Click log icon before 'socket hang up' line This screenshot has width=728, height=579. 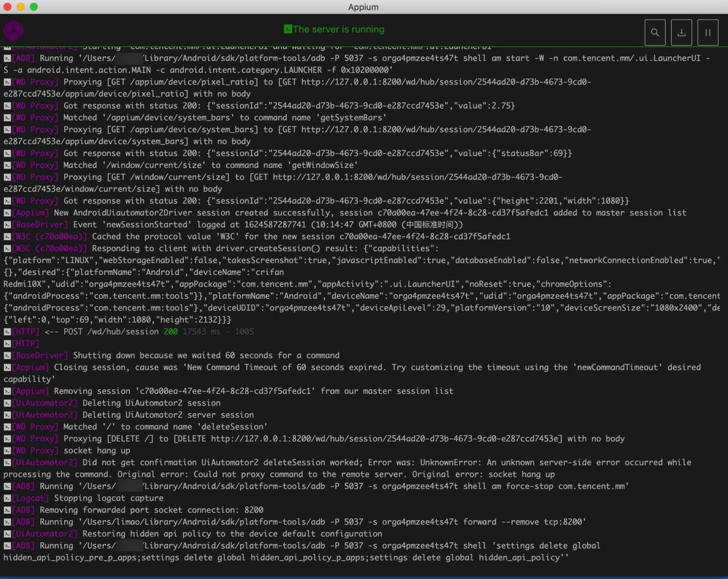pos(7,451)
